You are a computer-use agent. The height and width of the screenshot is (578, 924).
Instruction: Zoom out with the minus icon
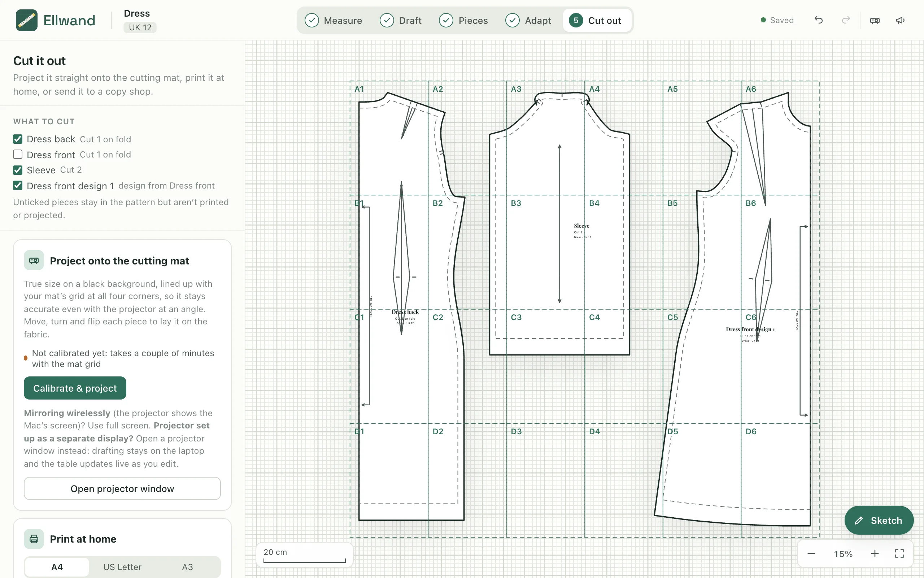(811, 553)
